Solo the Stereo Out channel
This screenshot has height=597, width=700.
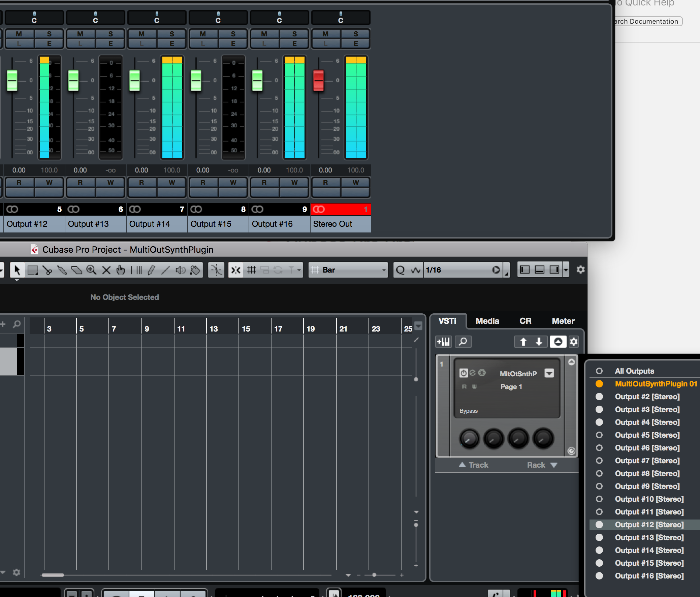pos(355,34)
